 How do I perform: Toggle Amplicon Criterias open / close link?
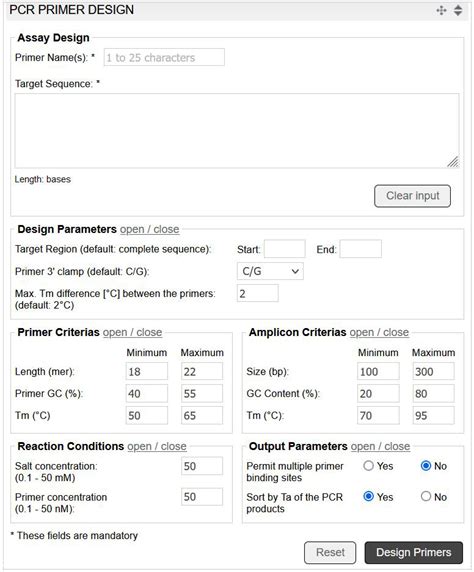coord(379,332)
